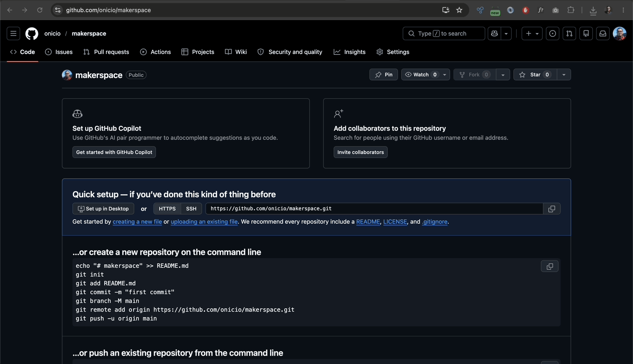
Task: Pin the makerspace repository
Action: [x=383, y=74]
